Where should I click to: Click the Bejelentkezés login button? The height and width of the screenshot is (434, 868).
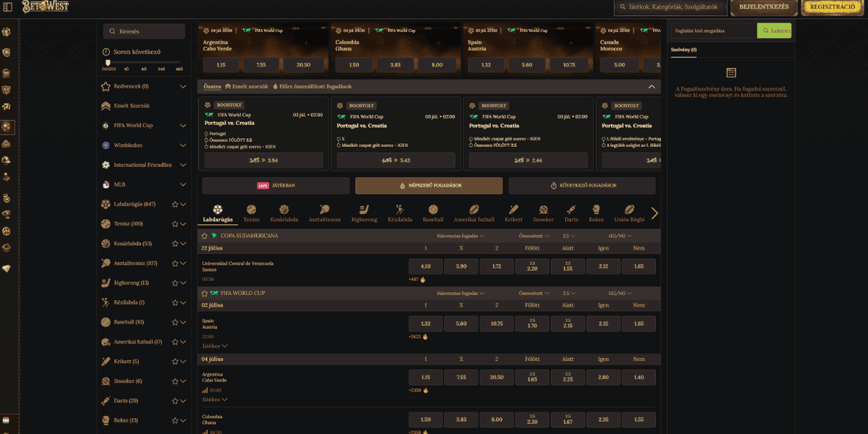(x=764, y=7)
